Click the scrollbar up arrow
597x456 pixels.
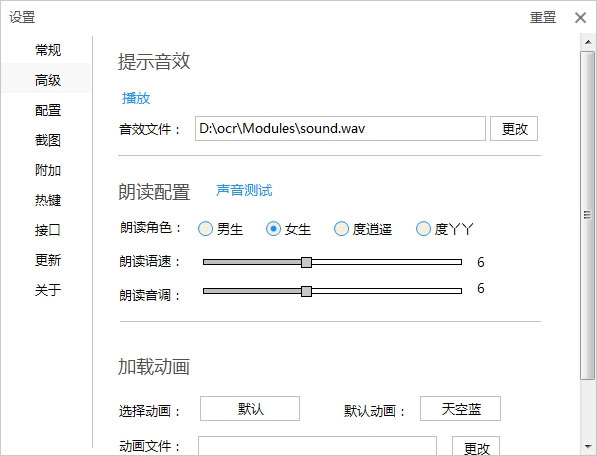(x=588, y=42)
